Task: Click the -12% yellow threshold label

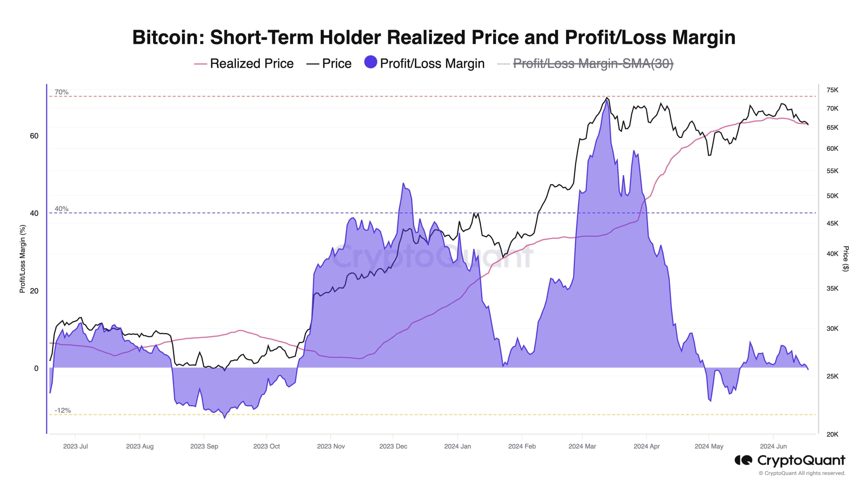Action: tap(63, 410)
